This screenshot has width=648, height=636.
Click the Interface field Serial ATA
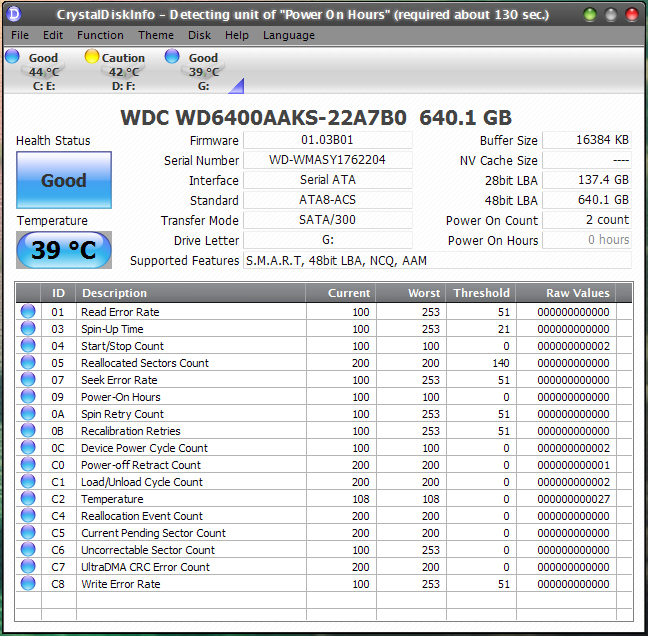point(327,180)
